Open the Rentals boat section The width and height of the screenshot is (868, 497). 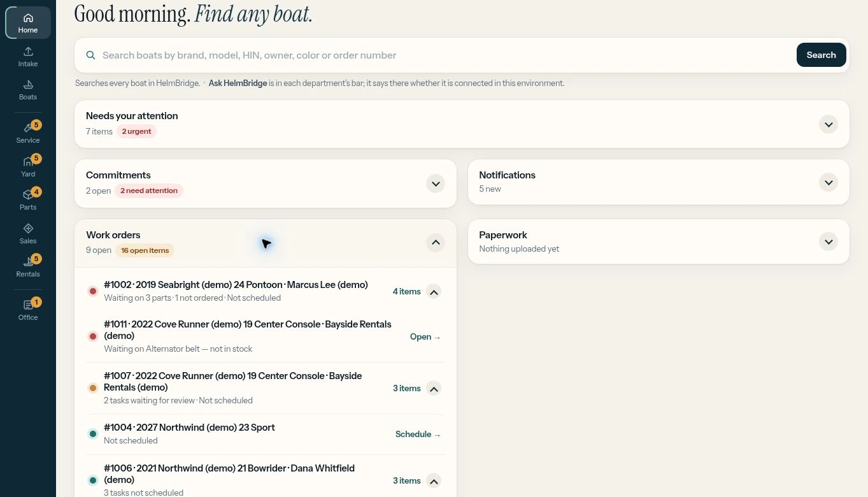[28, 267]
